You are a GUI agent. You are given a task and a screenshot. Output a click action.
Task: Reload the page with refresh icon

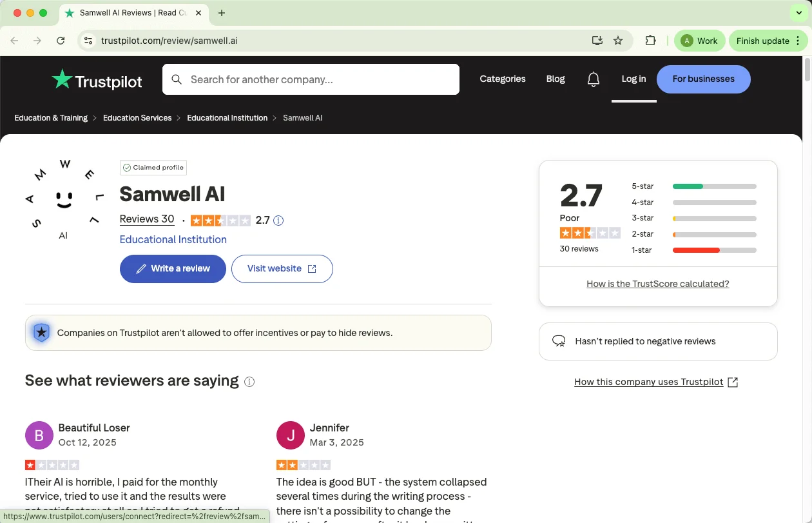click(61, 41)
